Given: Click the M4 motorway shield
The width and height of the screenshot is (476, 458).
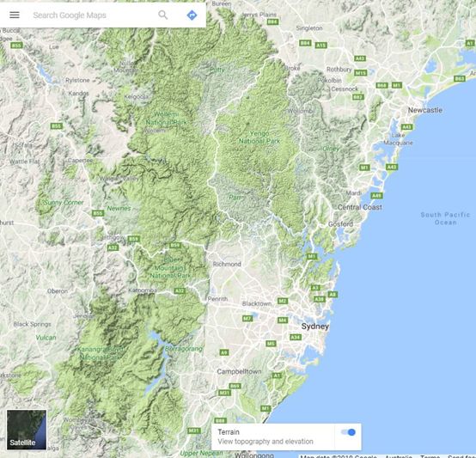Looking at the screenshot, I should tap(283, 320).
